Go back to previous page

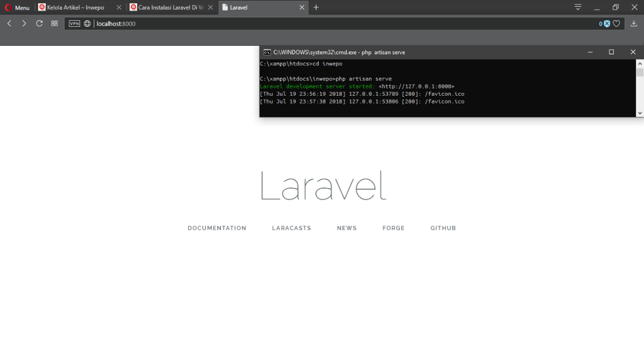coord(10,23)
